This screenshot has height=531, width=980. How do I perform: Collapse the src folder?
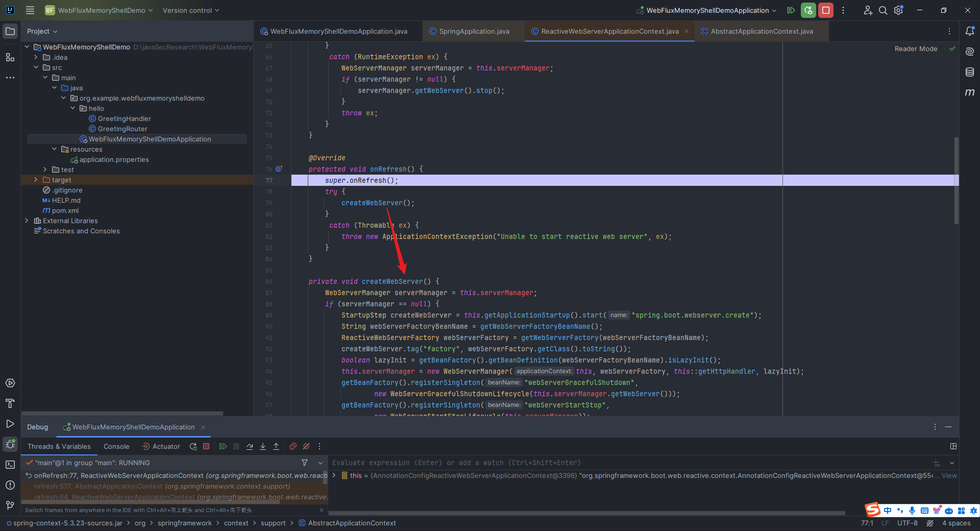36,67
